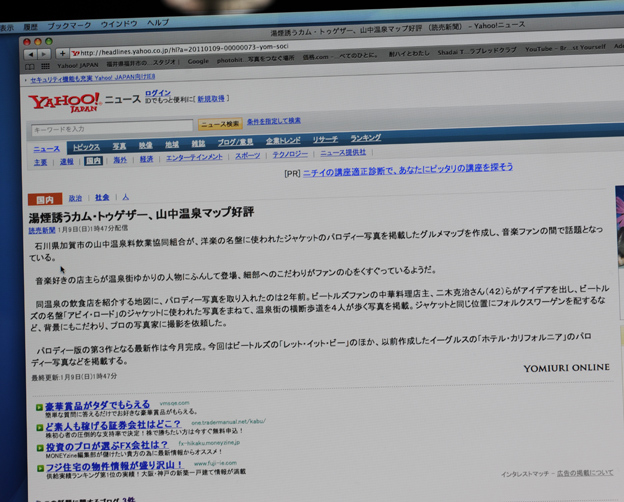Screen dimensions: 624x502
Task: Select the 映像 tab
Action: click(146, 145)
